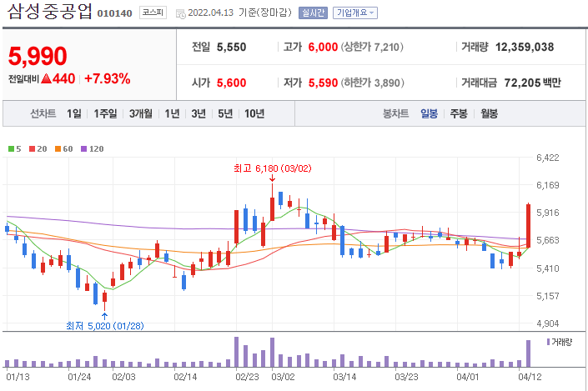Image resolution: width=588 pixels, height=391 pixels.
Task: Click the 거래량 legend purple marker
Action: click(548, 342)
